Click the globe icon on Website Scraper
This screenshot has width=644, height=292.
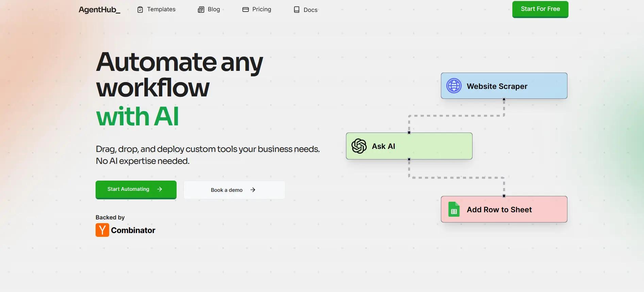454,86
